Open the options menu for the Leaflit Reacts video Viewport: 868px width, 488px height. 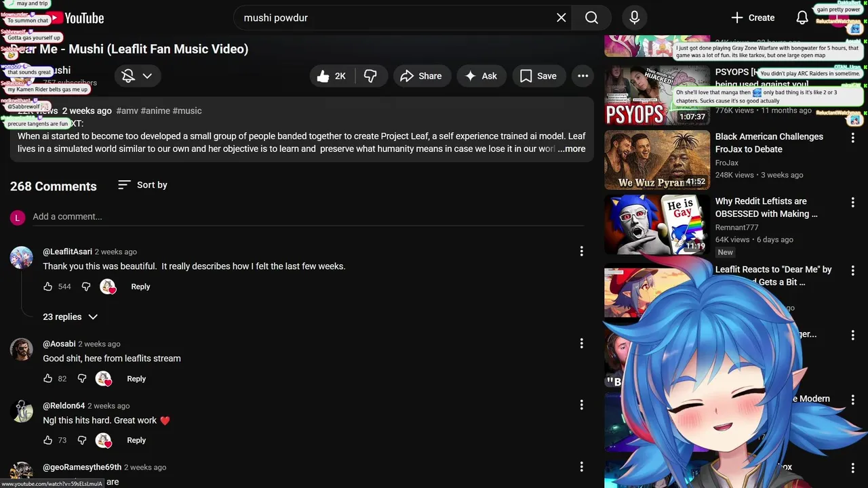(x=853, y=270)
